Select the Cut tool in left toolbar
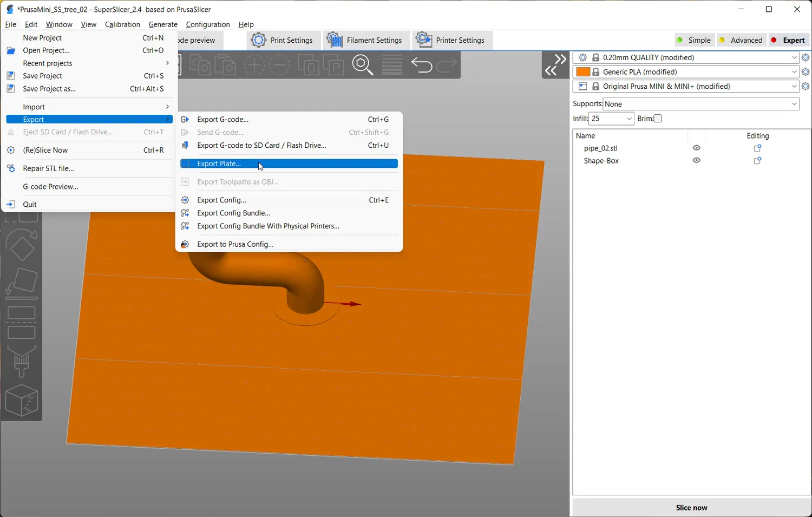 click(x=22, y=323)
